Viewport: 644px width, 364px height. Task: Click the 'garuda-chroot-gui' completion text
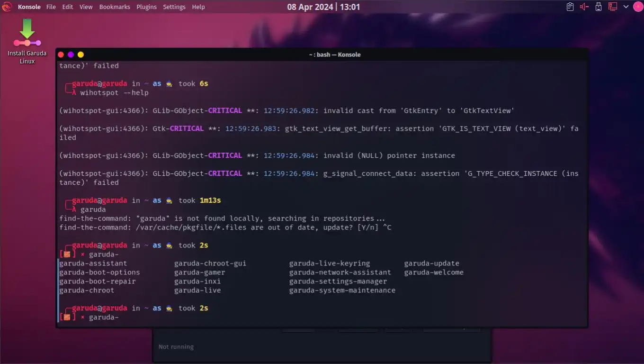[210, 263]
